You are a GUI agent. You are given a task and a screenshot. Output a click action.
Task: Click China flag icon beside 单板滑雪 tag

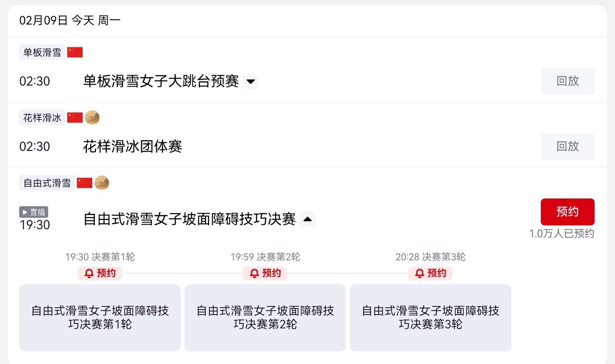pyautogui.click(x=75, y=52)
